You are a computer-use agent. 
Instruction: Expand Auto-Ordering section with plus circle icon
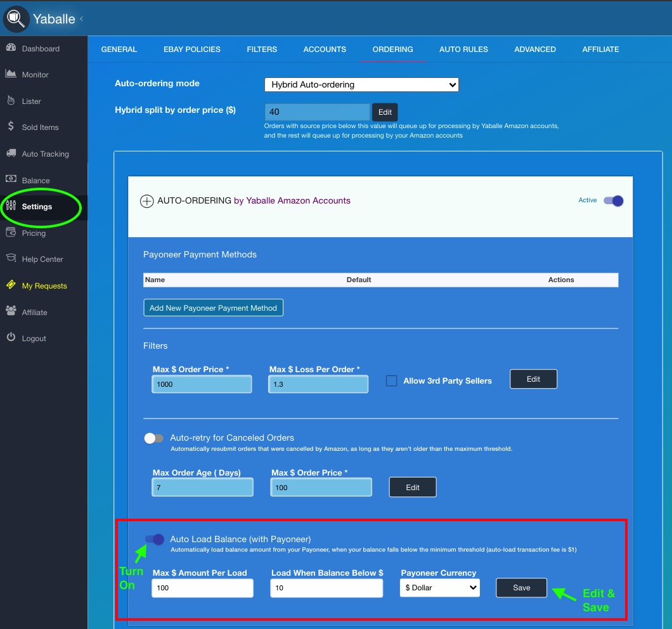tap(146, 201)
